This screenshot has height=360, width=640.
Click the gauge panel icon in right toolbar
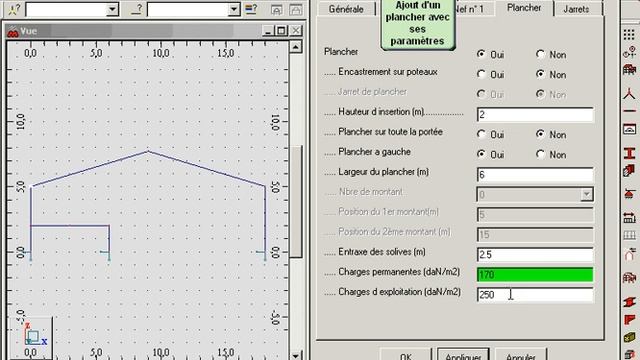(629, 129)
